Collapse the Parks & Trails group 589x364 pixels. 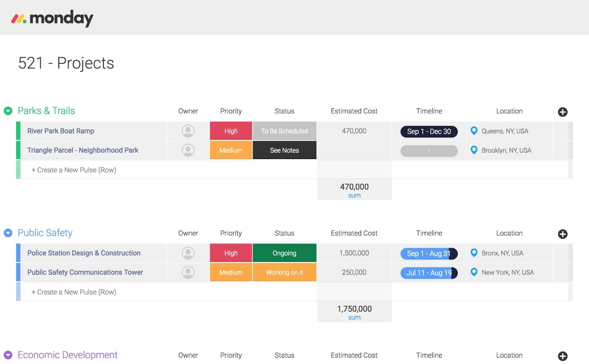click(x=8, y=111)
